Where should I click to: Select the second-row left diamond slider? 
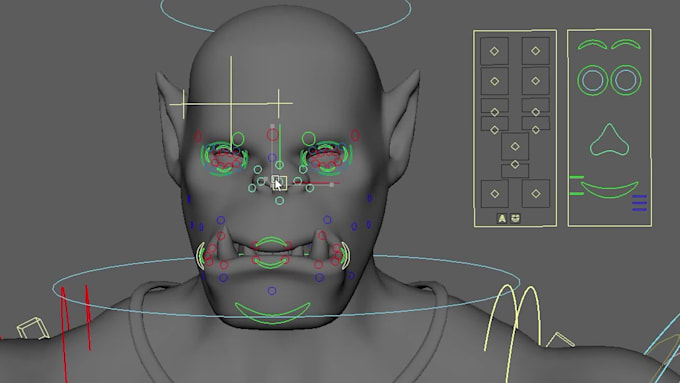pyautogui.click(x=494, y=81)
